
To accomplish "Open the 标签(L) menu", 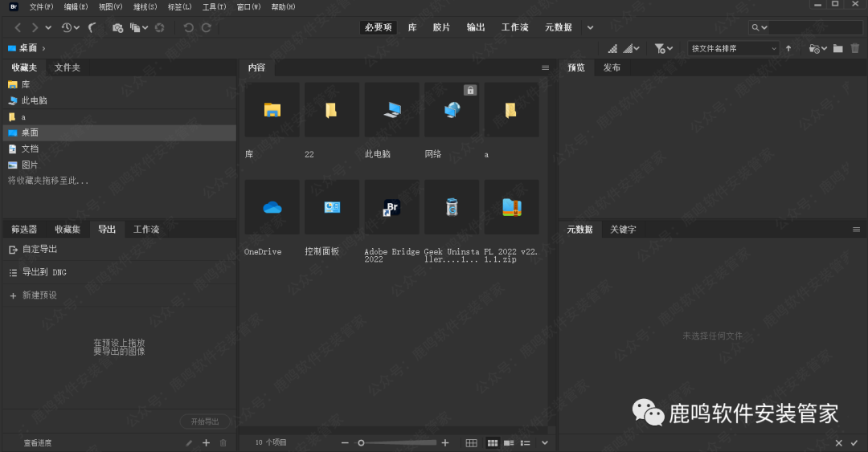I will tap(179, 7).
